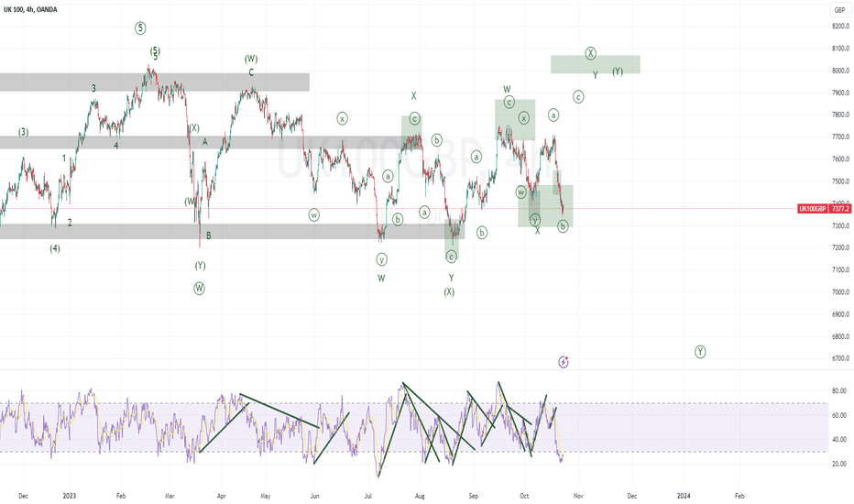Image resolution: width=854 pixels, height=504 pixels.
Task: Select the (4) wave label
Action: (x=55, y=249)
